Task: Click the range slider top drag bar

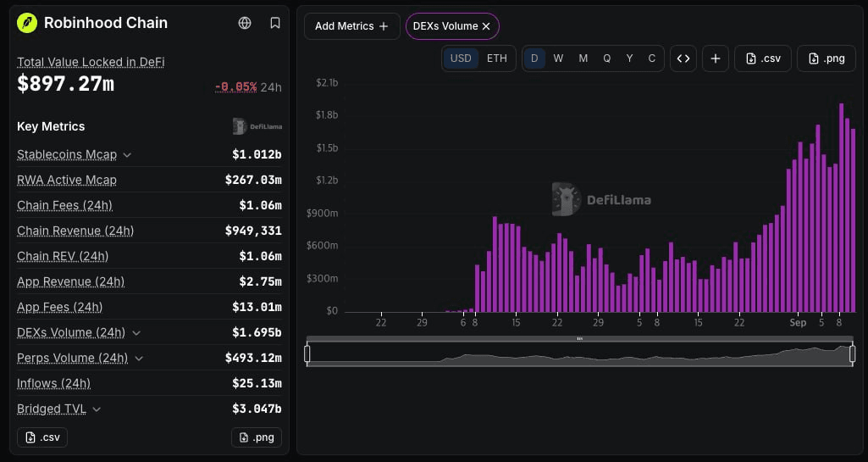Action: pyautogui.click(x=580, y=338)
